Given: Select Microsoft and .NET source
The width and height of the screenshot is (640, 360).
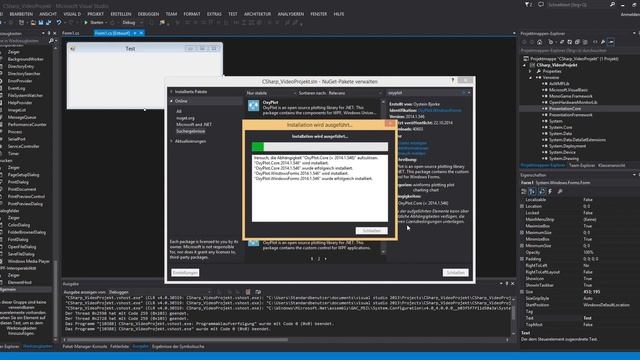Looking at the screenshot, I should pos(194,124).
